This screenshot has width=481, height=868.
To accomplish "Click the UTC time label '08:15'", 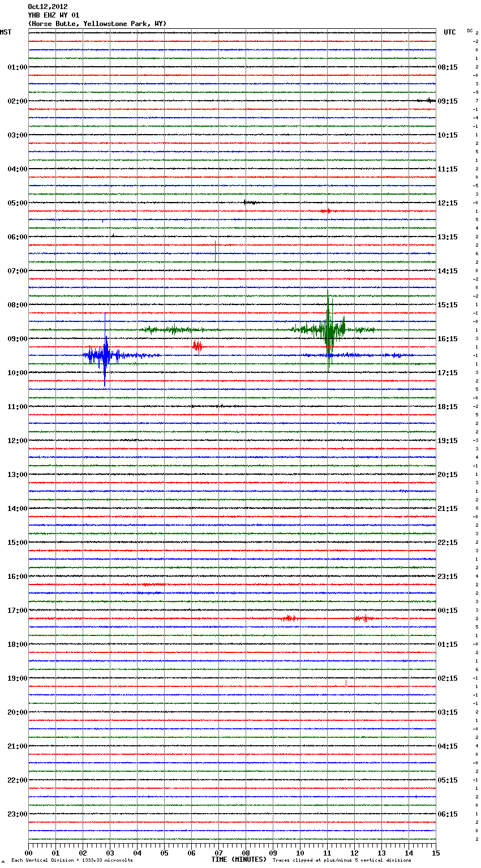I will tap(448, 67).
